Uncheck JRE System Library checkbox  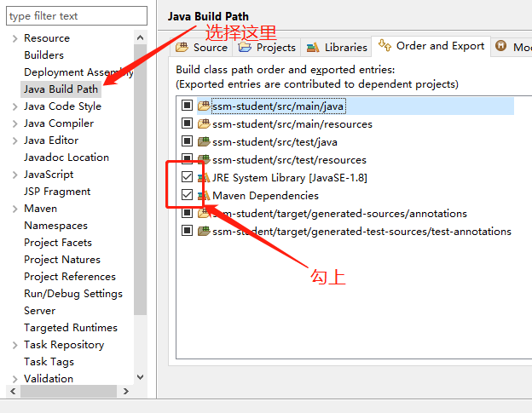pos(187,177)
